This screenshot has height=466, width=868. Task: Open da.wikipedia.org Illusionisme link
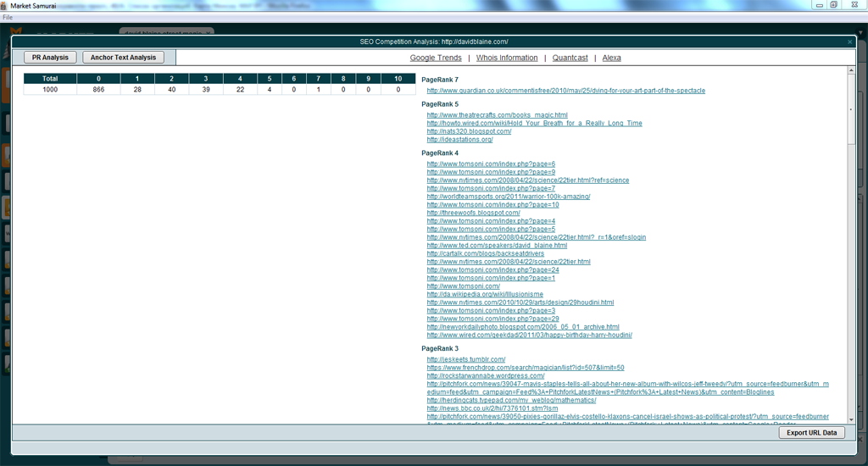(x=485, y=295)
